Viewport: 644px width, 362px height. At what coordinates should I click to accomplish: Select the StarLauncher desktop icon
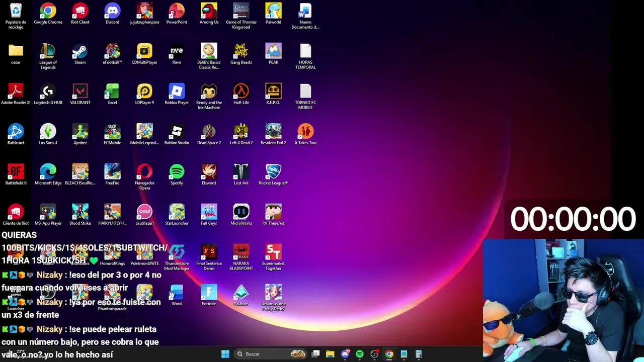pyautogui.click(x=177, y=215)
